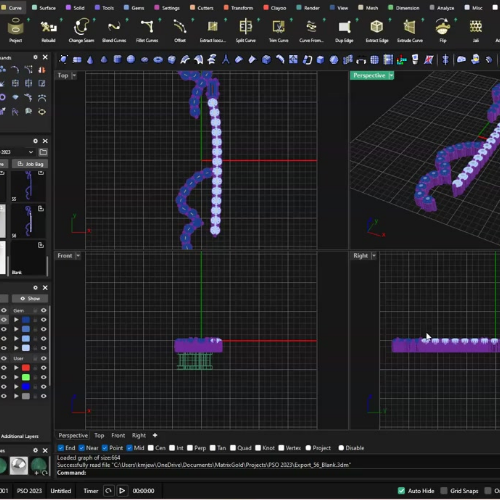Screen dimensions: 500x500
Task: Switch to the Surface ribbon tab
Action: click(44, 8)
